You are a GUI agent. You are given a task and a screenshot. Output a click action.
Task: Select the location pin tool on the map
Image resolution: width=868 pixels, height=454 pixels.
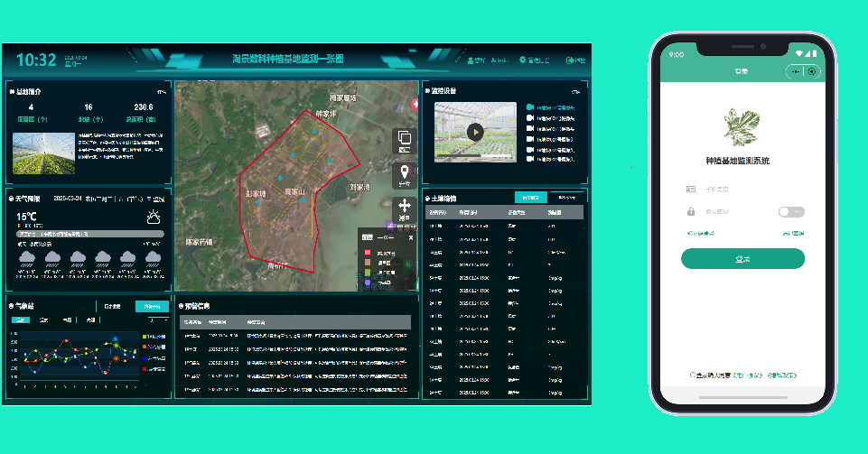click(404, 176)
